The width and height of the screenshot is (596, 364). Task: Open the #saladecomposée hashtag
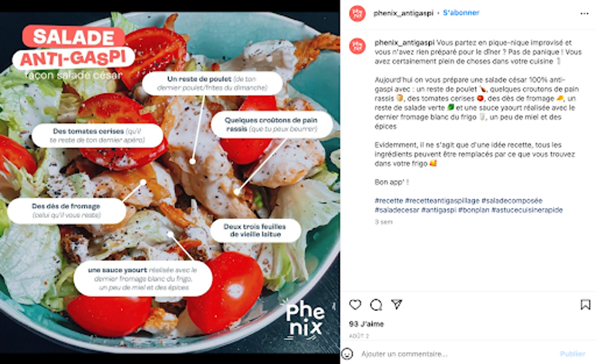click(x=512, y=201)
